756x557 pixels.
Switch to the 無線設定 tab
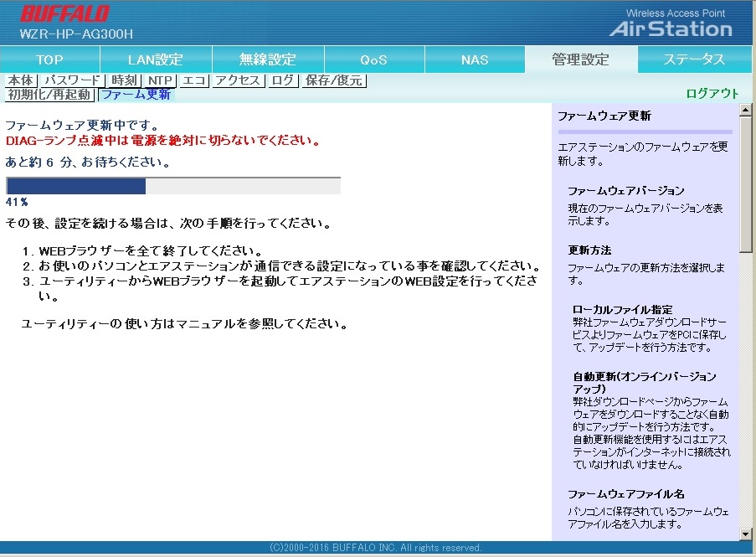coord(268,59)
